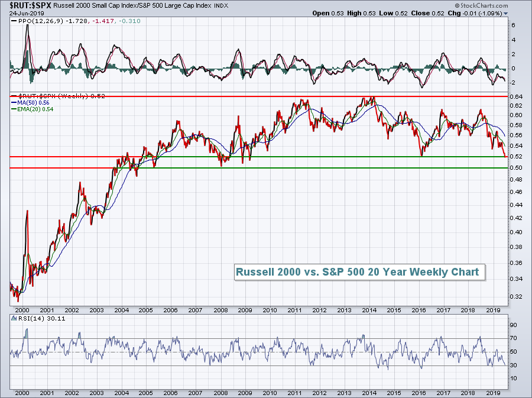Click the 90 label on the RSI axis
532x398 pixels.
click(x=514, y=325)
